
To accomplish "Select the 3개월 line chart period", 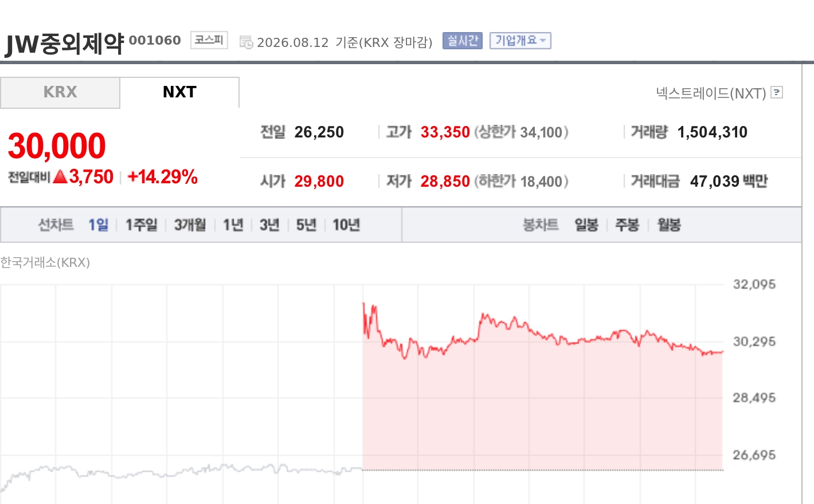I will [190, 225].
